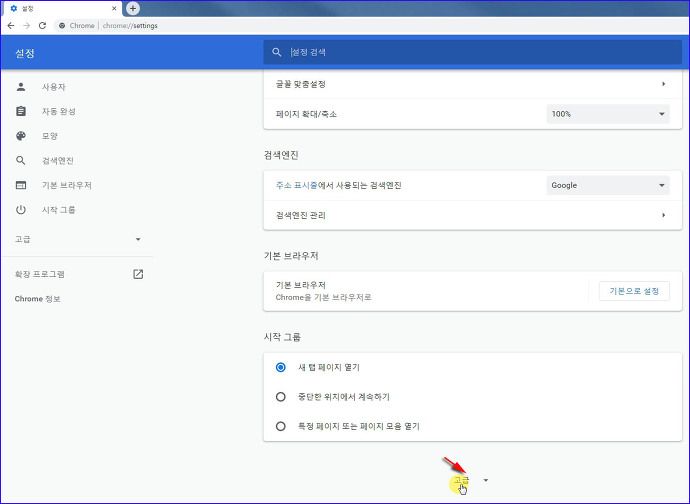Click the 시작 그룹 section heading
This screenshot has height=504, width=690.
tap(282, 337)
